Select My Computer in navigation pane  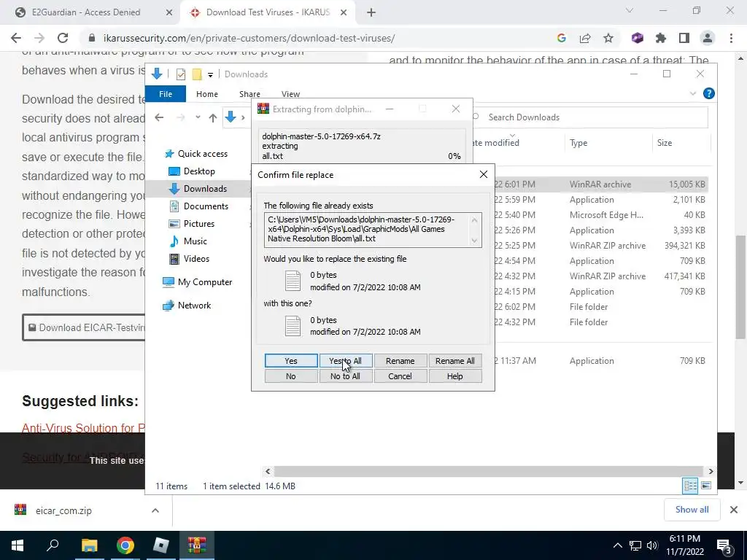click(x=197, y=282)
